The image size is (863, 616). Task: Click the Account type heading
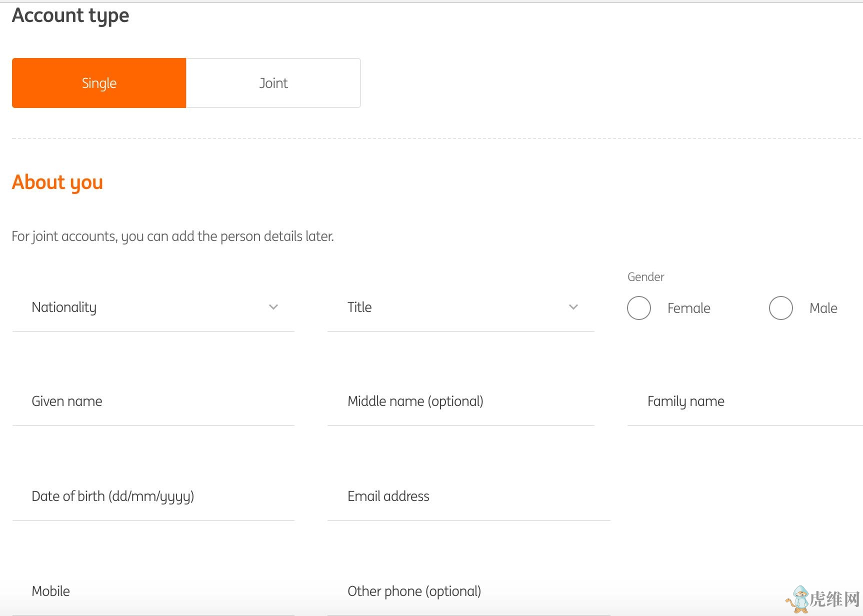tap(70, 15)
